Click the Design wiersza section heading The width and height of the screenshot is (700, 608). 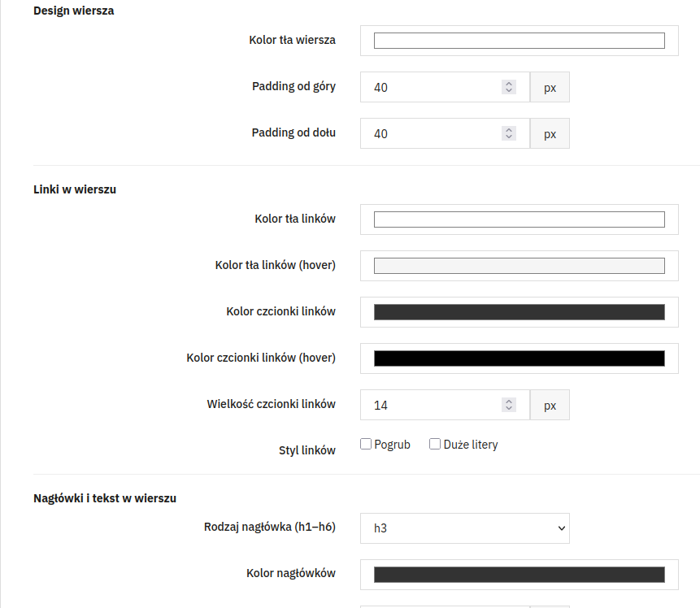click(74, 11)
